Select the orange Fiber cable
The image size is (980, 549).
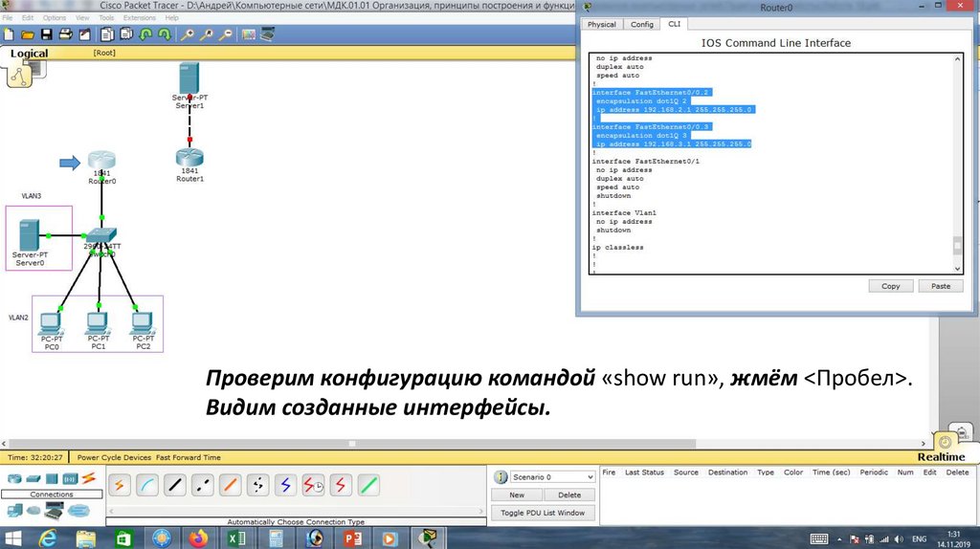(230, 485)
